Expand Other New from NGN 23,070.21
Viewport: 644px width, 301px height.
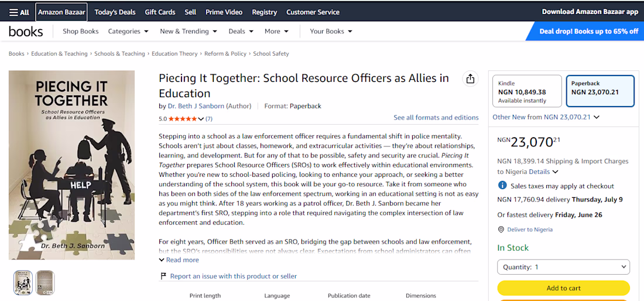(x=546, y=117)
